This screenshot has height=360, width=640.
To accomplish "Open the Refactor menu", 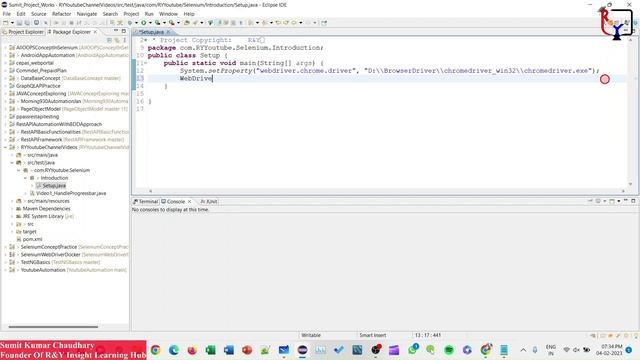I will 62,14.
